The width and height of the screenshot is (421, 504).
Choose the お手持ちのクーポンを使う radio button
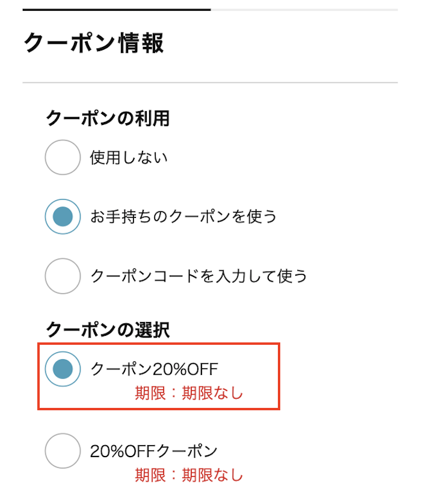[63, 216]
